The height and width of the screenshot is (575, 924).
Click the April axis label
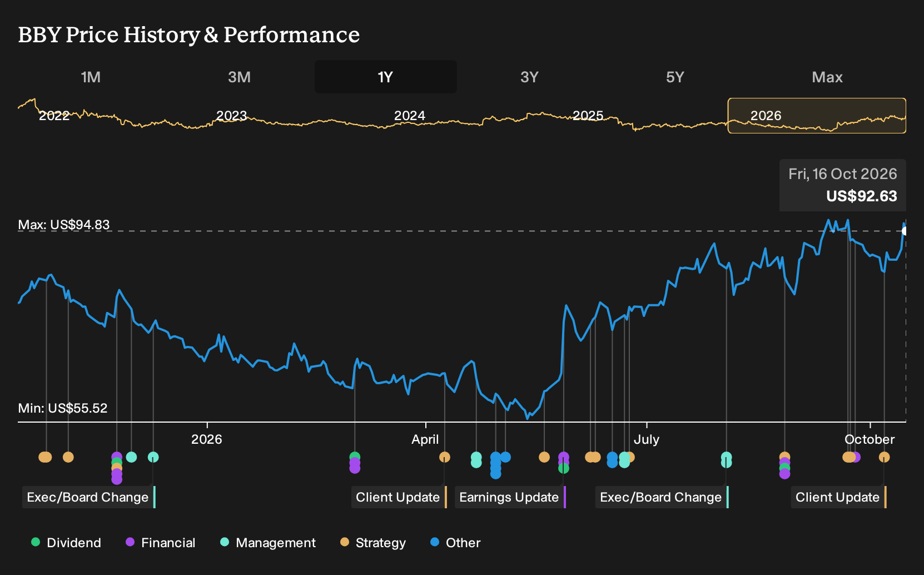click(425, 439)
